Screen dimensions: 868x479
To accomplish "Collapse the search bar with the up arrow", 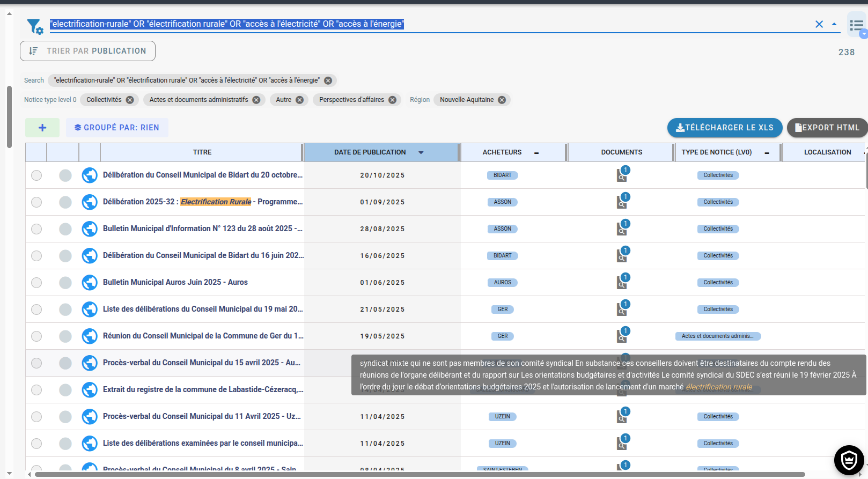I will 834,24.
